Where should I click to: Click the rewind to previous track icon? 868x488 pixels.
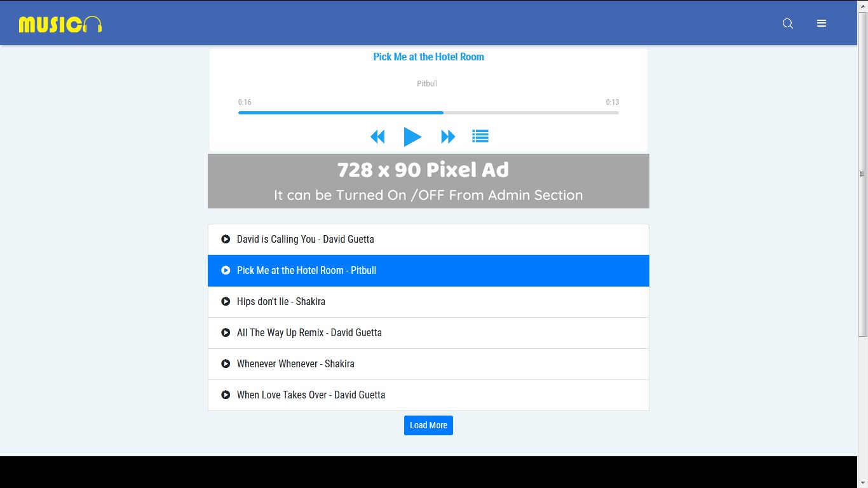(377, 136)
